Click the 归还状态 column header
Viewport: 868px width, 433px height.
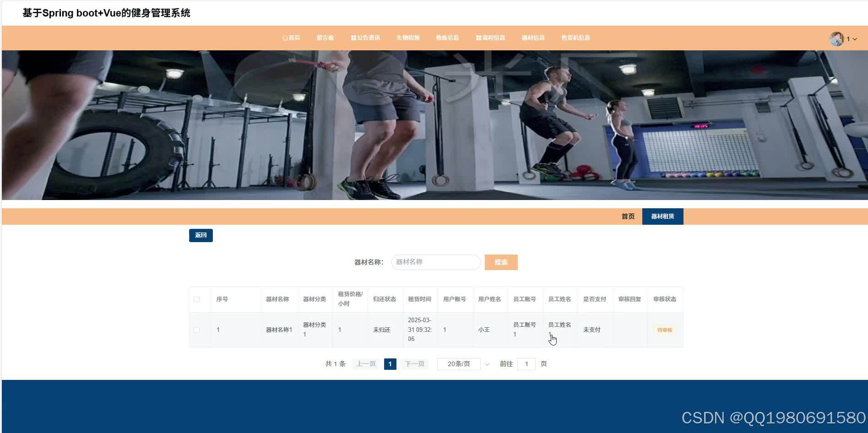[x=385, y=299]
